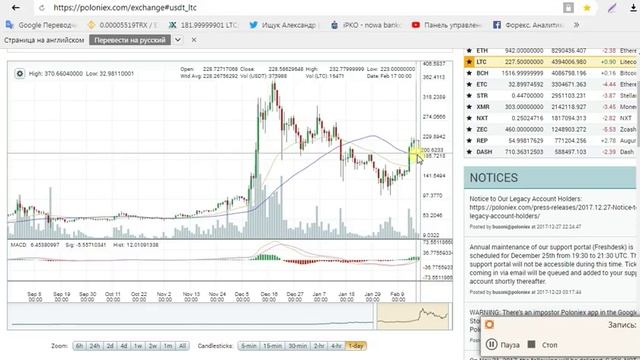Set chart zoom to 4d

click(x=124, y=346)
